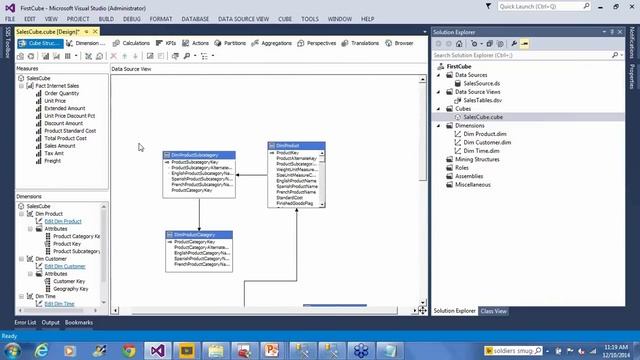The width and height of the screenshot is (640, 360).
Task: Collapse Attributes under Dim Customer
Action: click(30, 274)
